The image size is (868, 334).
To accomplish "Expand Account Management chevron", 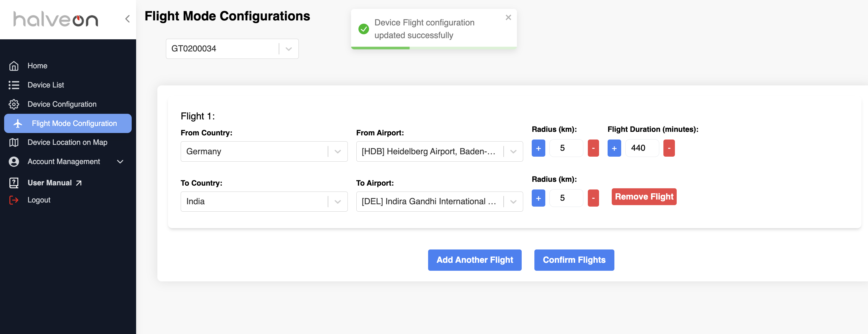I will [120, 162].
